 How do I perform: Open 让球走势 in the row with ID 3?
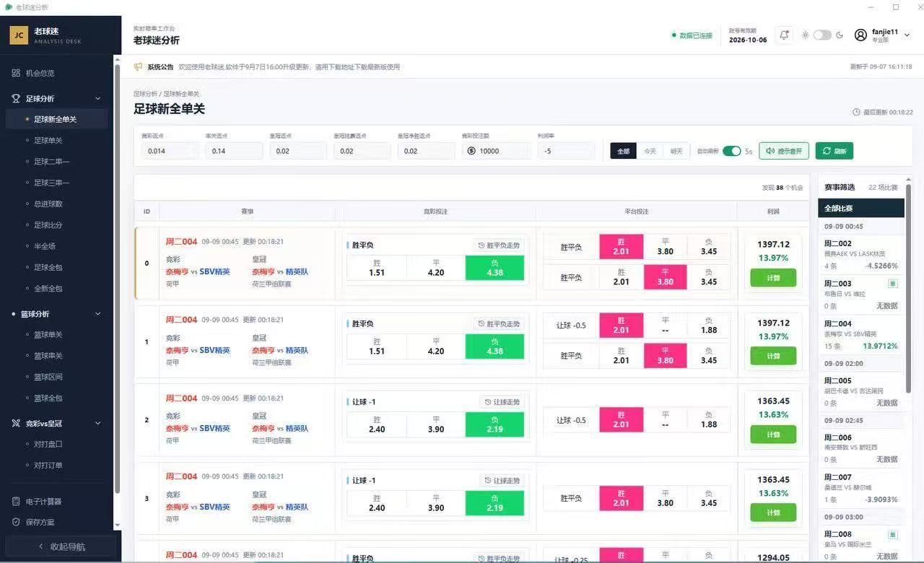click(x=502, y=480)
